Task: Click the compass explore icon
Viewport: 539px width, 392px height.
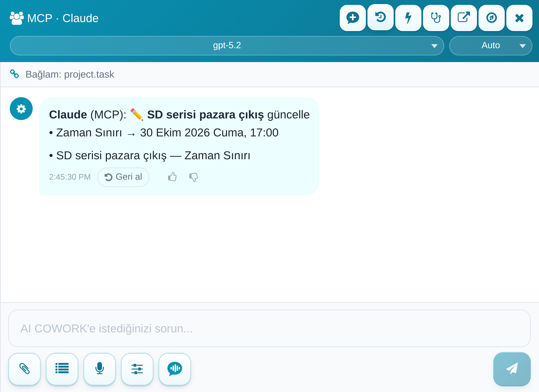Action: (491, 18)
